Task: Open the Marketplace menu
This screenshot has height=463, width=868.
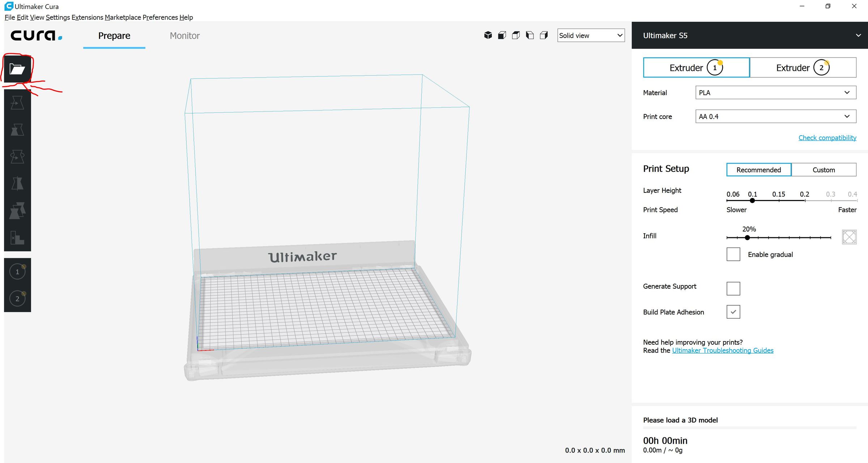Action: click(123, 17)
